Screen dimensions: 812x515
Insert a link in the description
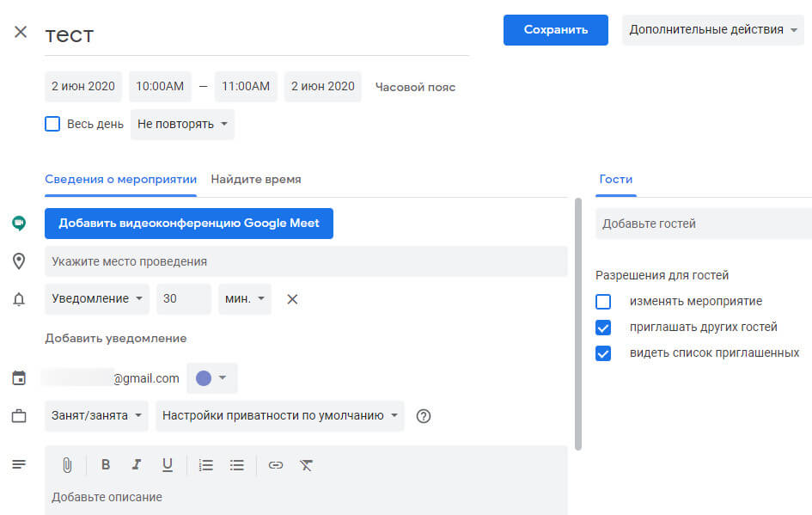pos(275,465)
